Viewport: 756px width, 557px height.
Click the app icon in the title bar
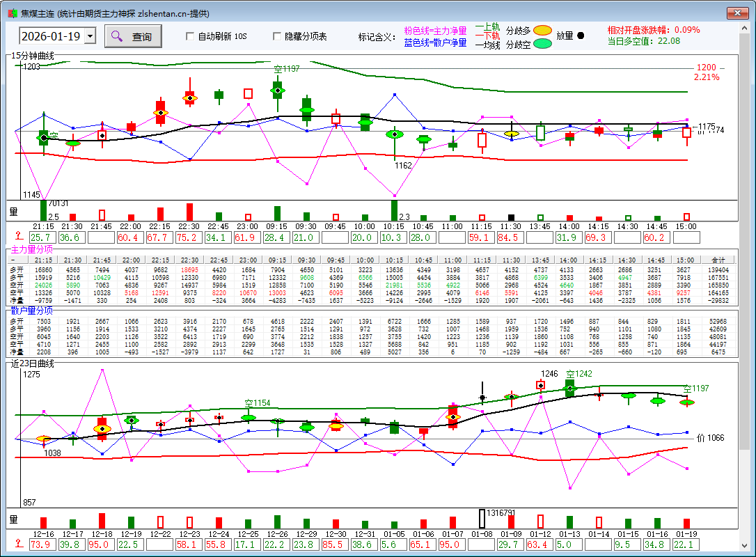[x=12, y=13]
